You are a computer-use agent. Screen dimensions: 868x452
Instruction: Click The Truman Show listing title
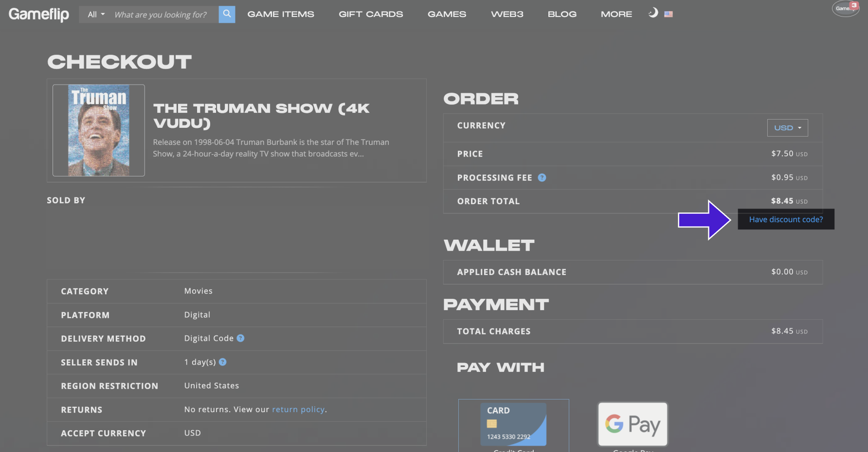261,116
